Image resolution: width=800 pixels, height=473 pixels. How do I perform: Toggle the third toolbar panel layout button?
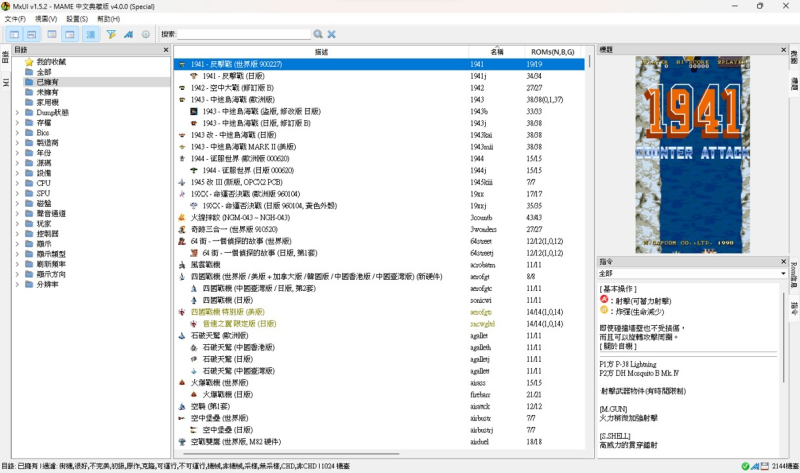pos(52,34)
